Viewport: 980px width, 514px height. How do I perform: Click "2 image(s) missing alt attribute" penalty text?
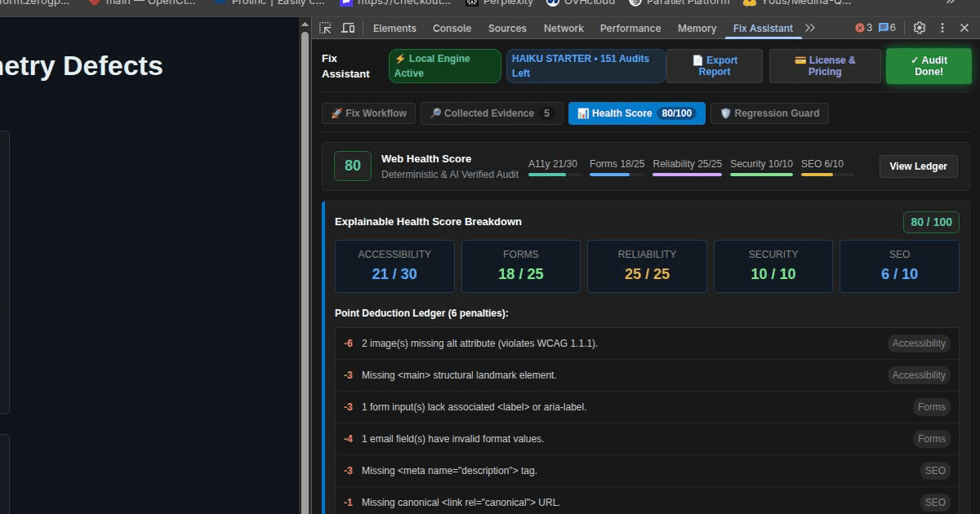coord(479,343)
